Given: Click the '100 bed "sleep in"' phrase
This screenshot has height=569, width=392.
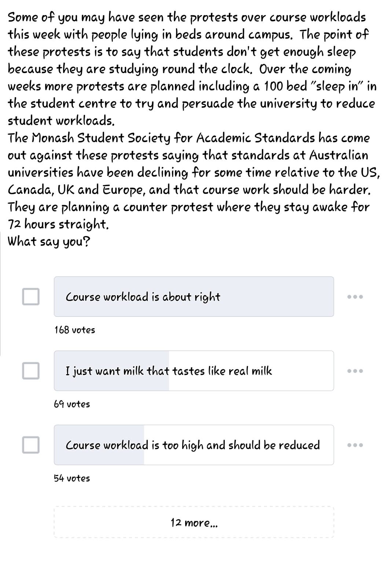Looking at the screenshot, I should point(315,86).
